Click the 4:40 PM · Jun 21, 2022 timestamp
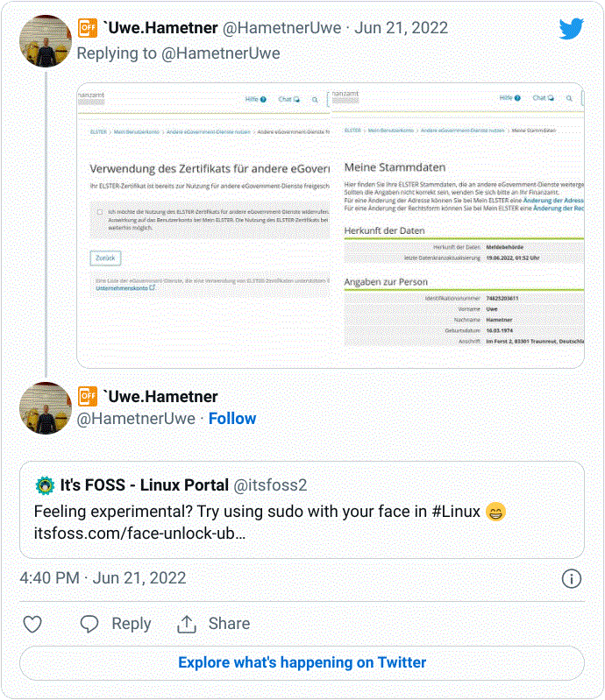Image resolution: width=605 pixels, height=700 pixels. coord(103,578)
